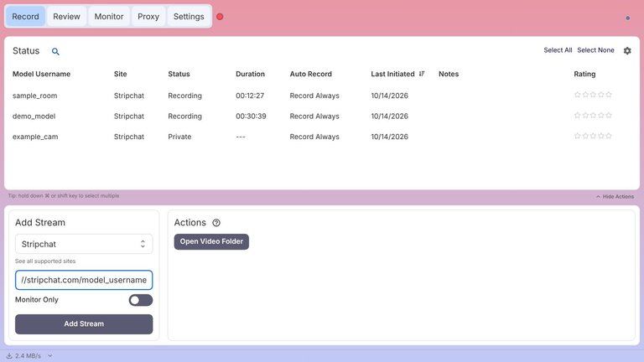Click Record Always for sample_room
The height and width of the screenshot is (362, 644).
pyautogui.click(x=314, y=96)
